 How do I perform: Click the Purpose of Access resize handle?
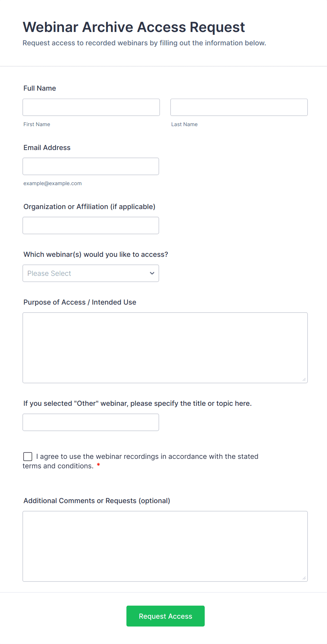[x=304, y=379]
